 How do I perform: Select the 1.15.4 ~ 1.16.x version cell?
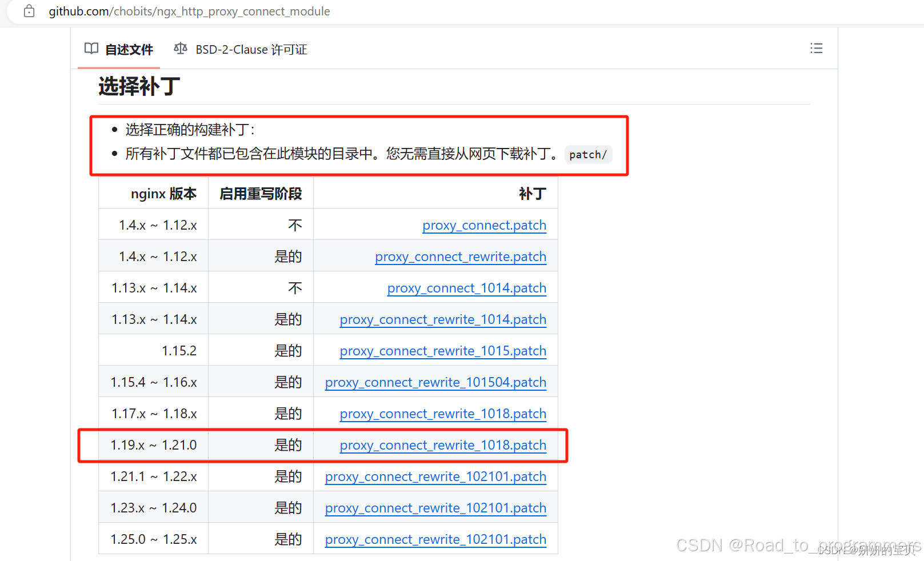coord(154,382)
